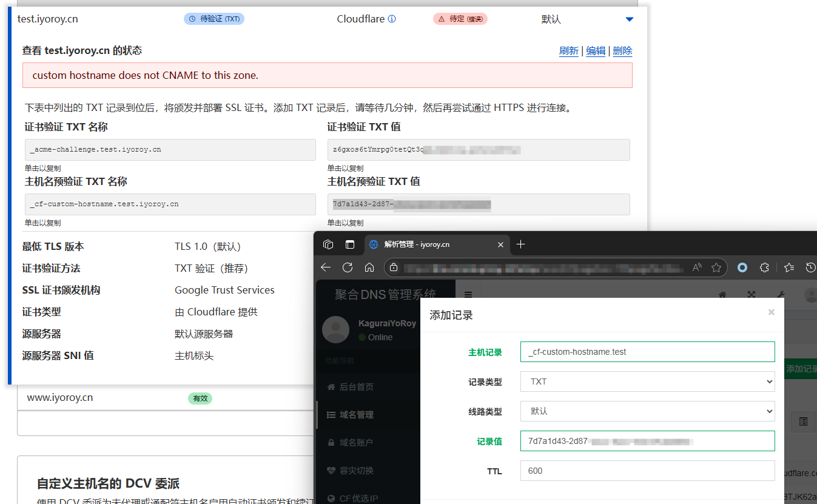Click the 待定 (错误) status badge
This screenshot has height=504, width=817.
click(460, 19)
